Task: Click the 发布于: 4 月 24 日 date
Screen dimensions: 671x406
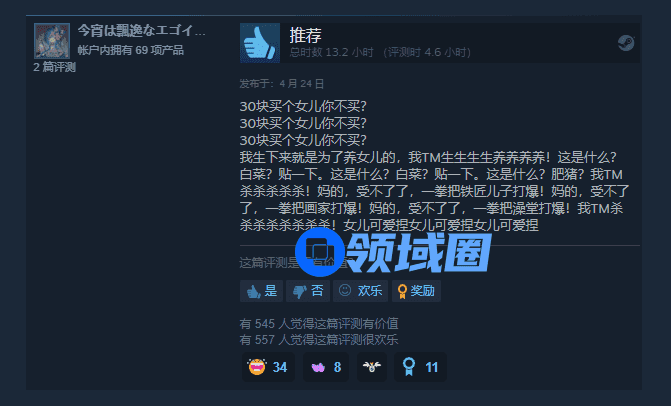Action: [282, 83]
